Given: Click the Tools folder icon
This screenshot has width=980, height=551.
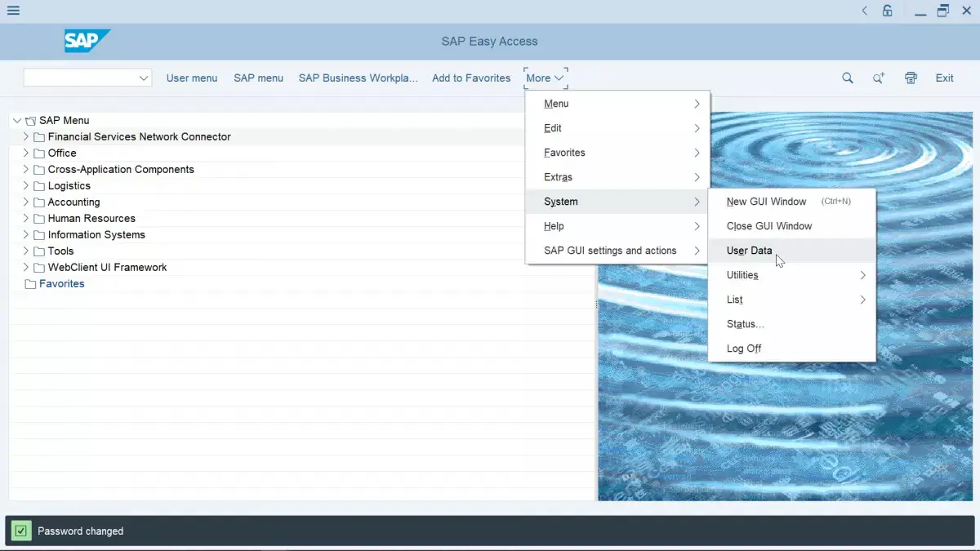Looking at the screenshot, I should pos(39,251).
